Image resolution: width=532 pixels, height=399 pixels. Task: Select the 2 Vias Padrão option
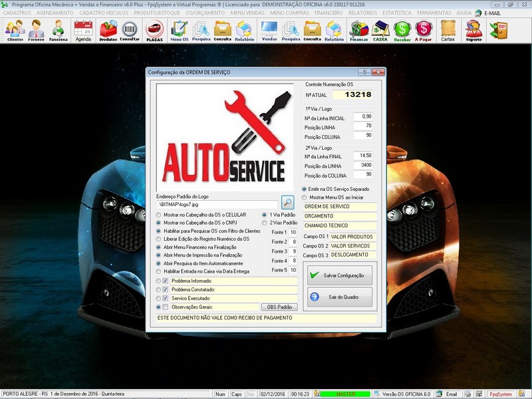pyautogui.click(x=264, y=223)
